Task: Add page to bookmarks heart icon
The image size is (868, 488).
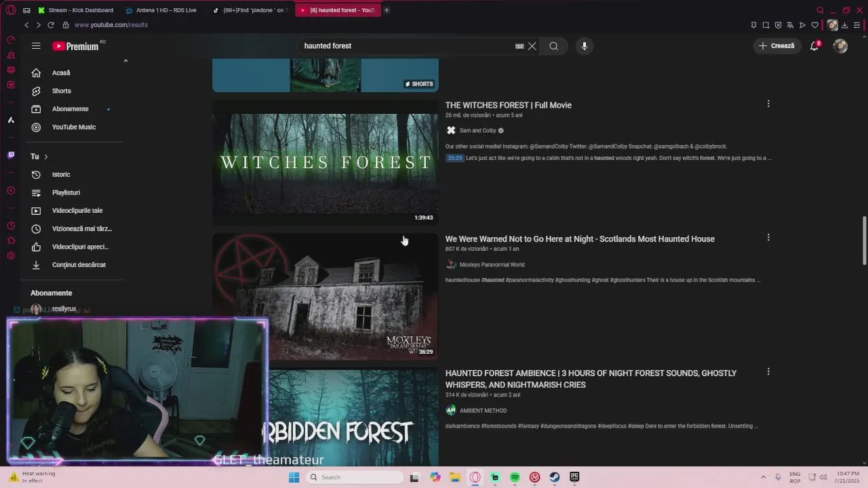Action: coord(814,25)
